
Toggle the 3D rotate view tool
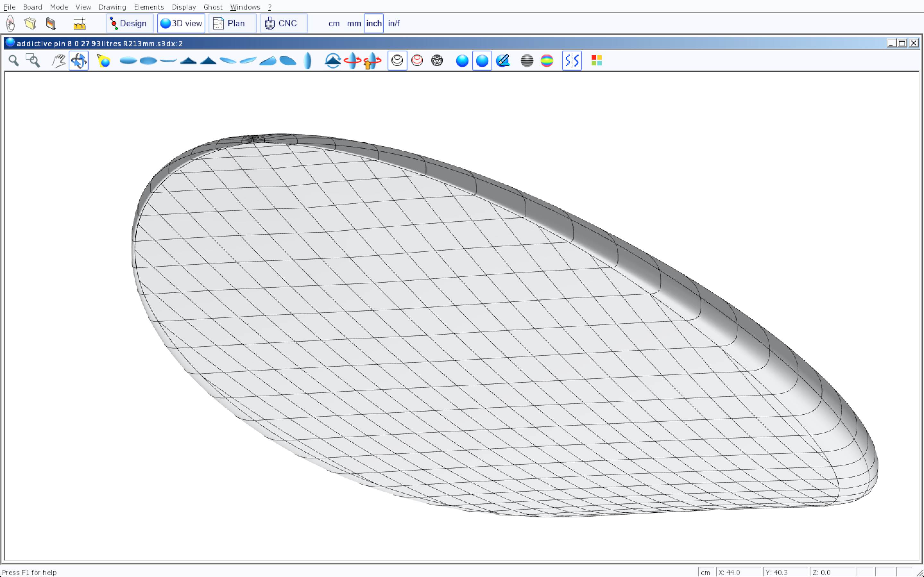79,61
